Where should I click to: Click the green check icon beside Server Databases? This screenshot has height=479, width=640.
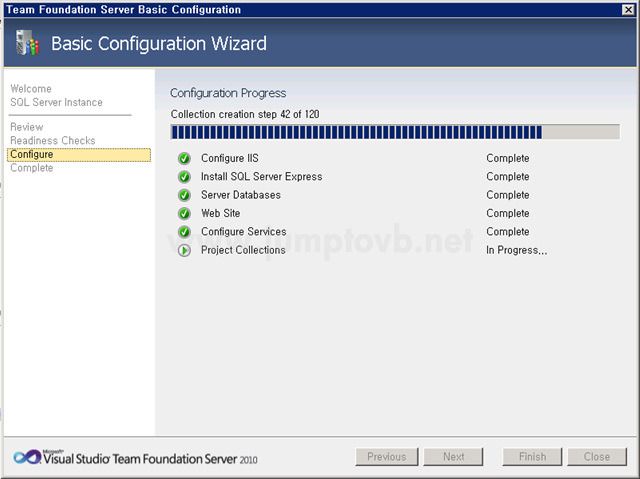click(x=184, y=195)
